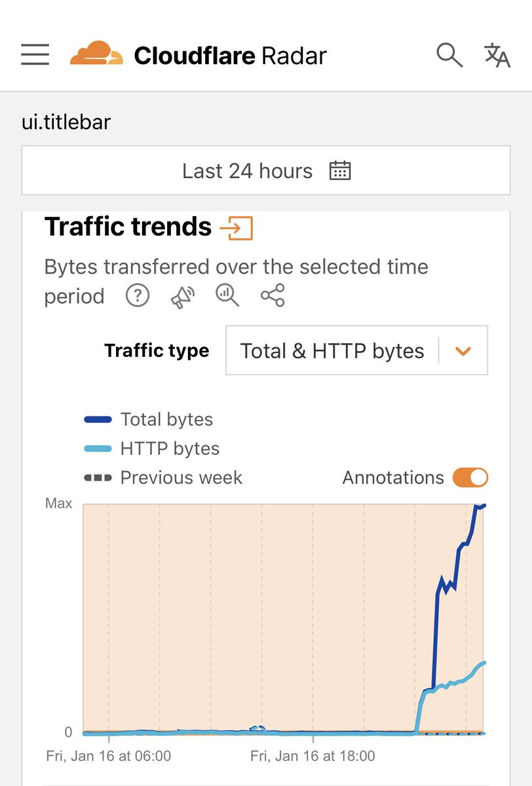The image size is (532, 786).
Task: Toggle the HTTP bytes legend series
Action: point(151,449)
